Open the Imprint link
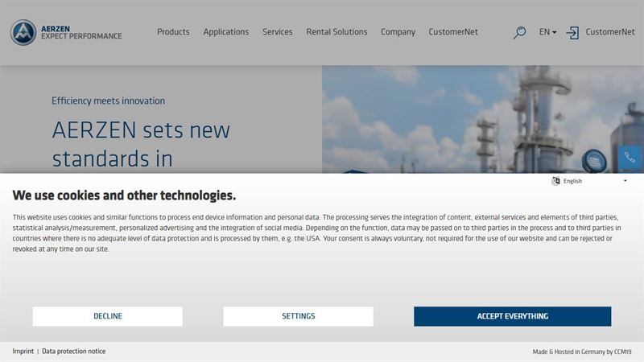Screen dimensions: 644x362 (x=23, y=352)
